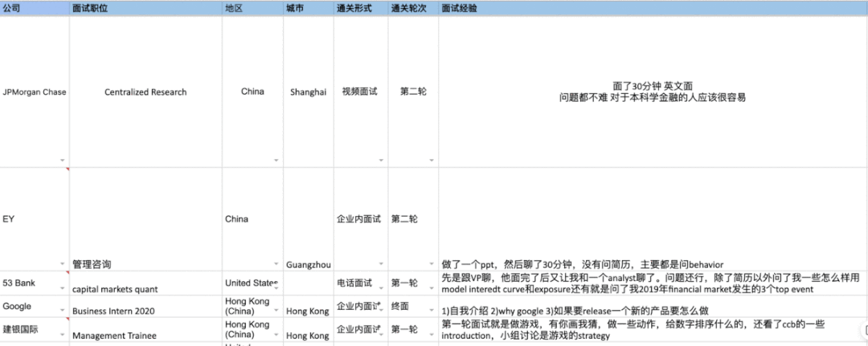This screenshot has height=346, width=868.
Task: Select the EY company cell
Action: tap(35, 219)
